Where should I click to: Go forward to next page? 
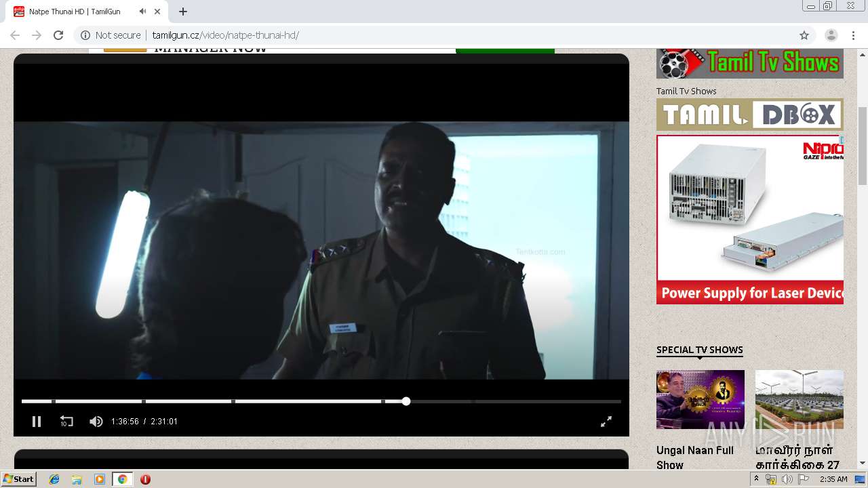click(x=37, y=35)
